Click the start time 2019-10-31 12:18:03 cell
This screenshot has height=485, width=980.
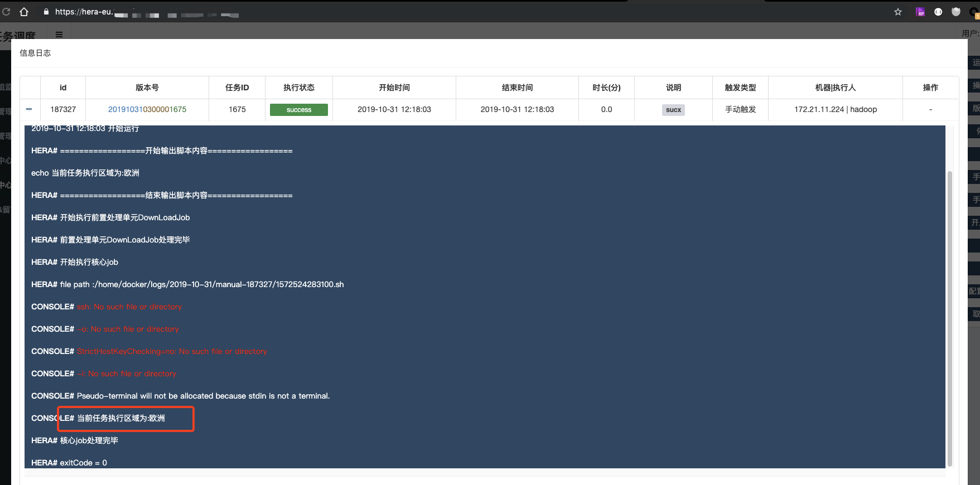tap(394, 109)
